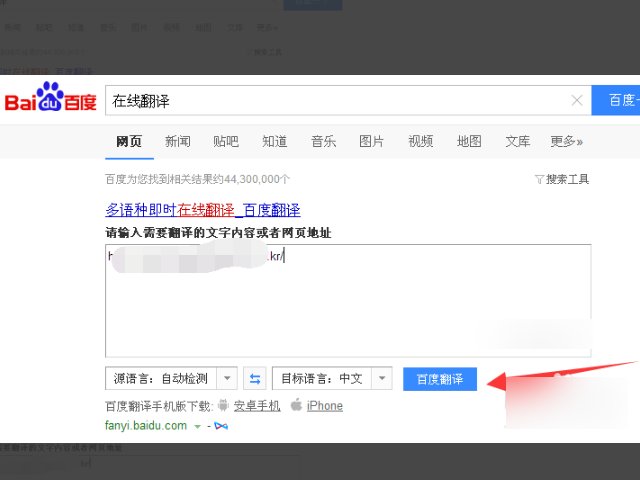Open the target language 中文 dropdown
This screenshot has height=480, width=640.
(332, 379)
